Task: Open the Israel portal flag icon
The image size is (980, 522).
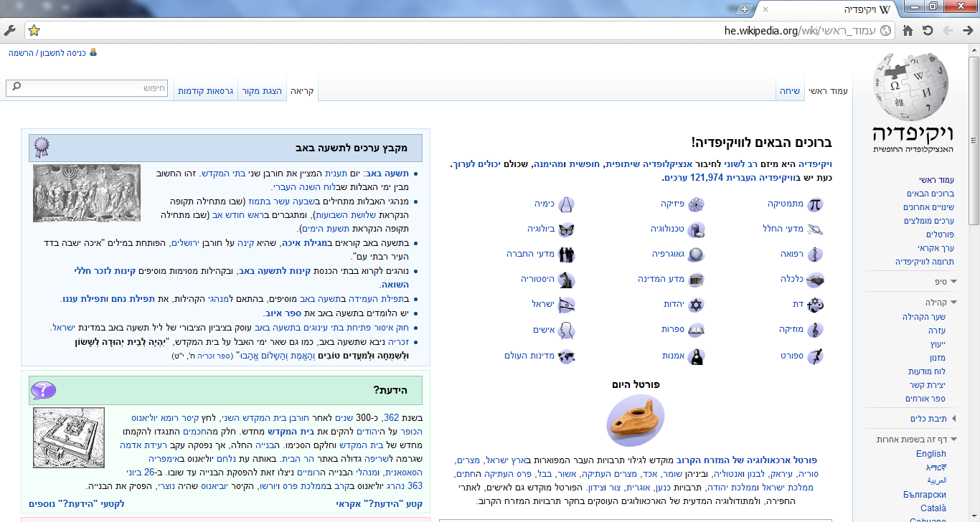Action: point(567,305)
